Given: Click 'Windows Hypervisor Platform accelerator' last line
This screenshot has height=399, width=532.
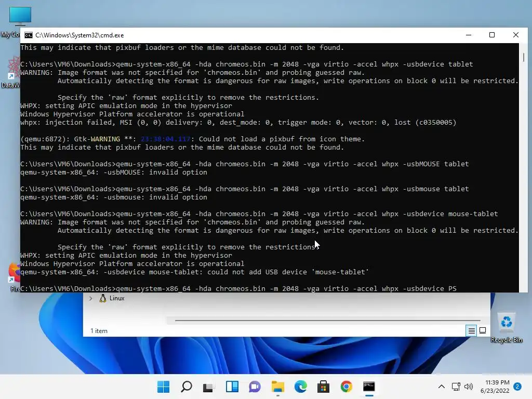Looking at the screenshot, I should click(132, 264).
